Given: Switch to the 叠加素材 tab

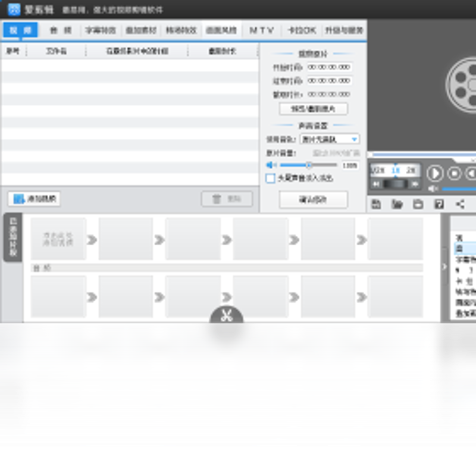Looking at the screenshot, I should [x=141, y=30].
